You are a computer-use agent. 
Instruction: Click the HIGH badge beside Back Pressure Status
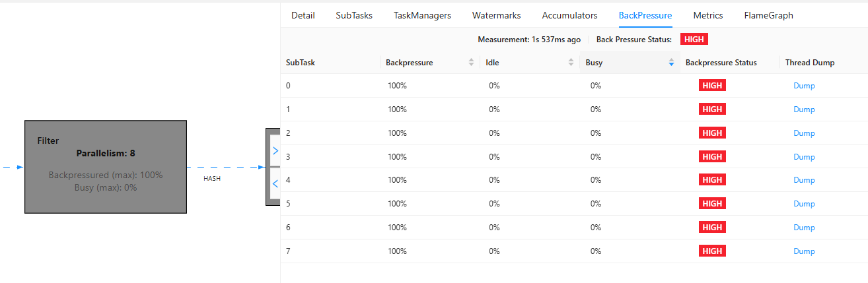coord(694,40)
